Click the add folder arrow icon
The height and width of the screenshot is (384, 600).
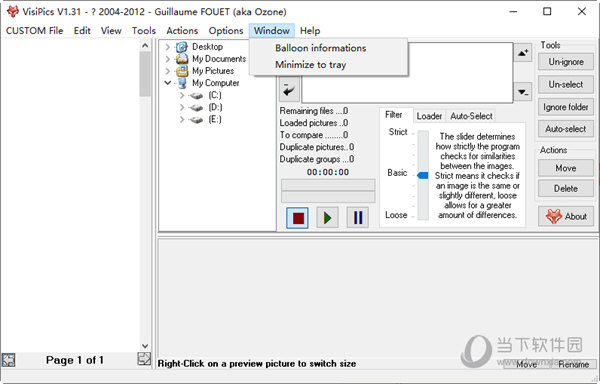[x=523, y=53]
